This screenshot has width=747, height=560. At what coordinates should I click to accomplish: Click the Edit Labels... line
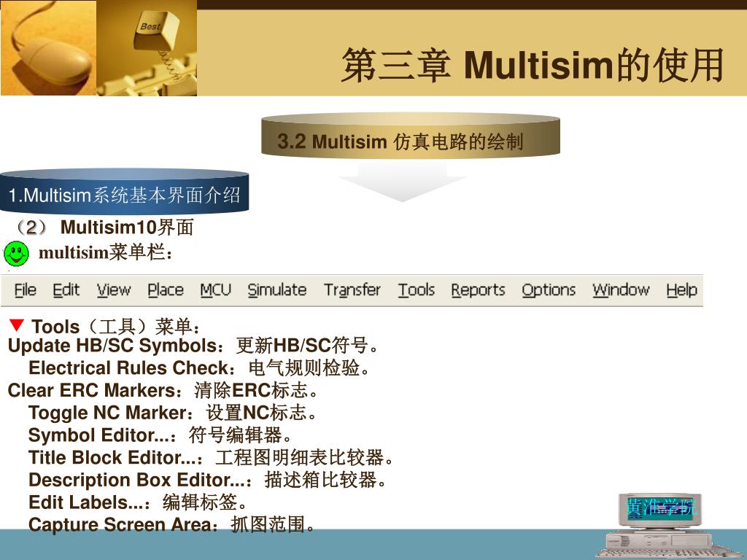pos(138,502)
